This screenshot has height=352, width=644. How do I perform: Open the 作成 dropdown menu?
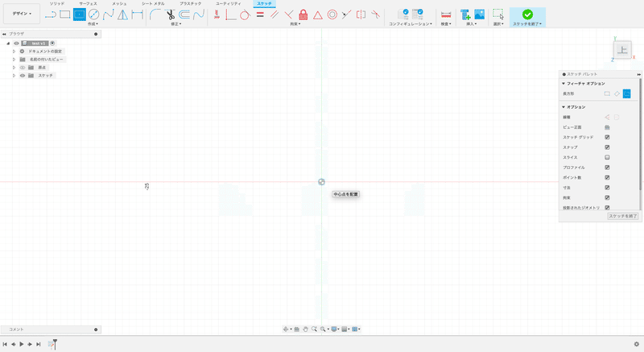point(93,24)
